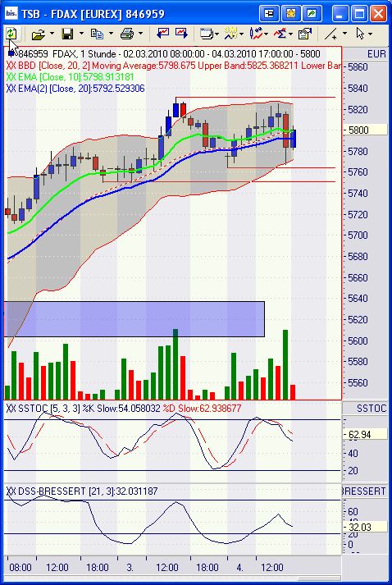
Task: Go to previous chart with left-arrow icon
Action: (x=162, y=34)
